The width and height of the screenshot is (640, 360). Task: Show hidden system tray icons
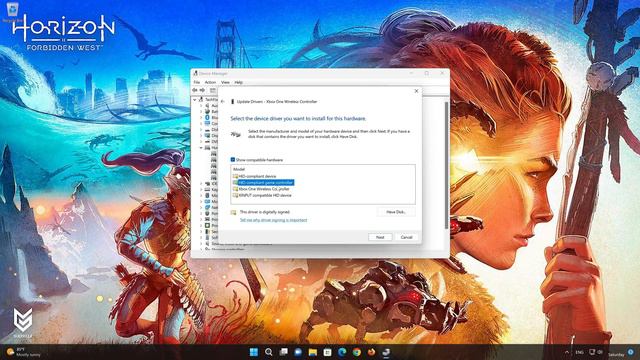pyautogui.click(x=567, y=352)
